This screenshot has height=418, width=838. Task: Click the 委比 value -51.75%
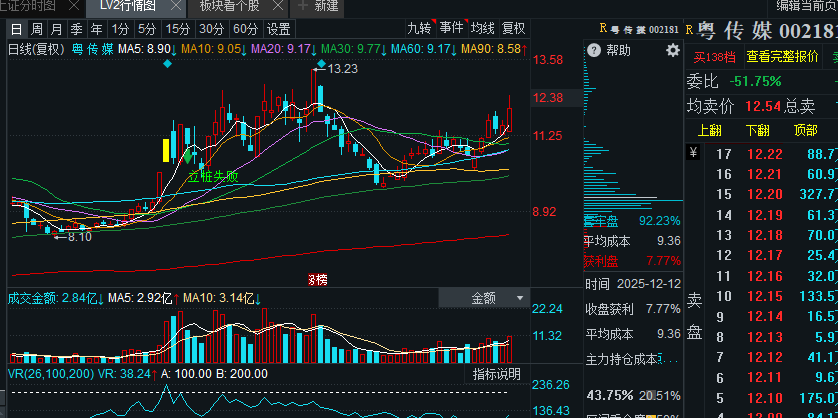pyautogui.click(x=755, y=81)
